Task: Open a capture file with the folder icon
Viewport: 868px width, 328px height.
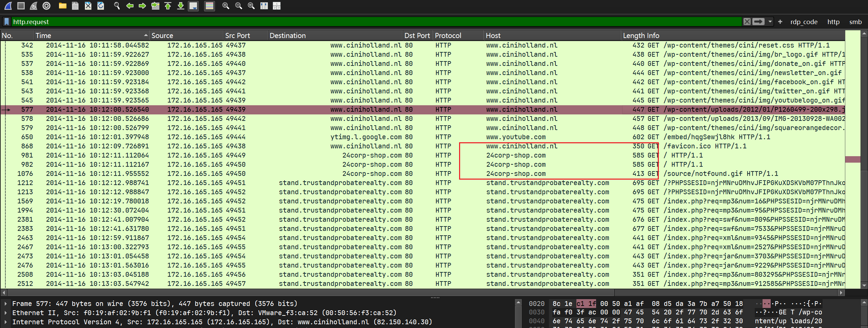Action: coord(62,6)
